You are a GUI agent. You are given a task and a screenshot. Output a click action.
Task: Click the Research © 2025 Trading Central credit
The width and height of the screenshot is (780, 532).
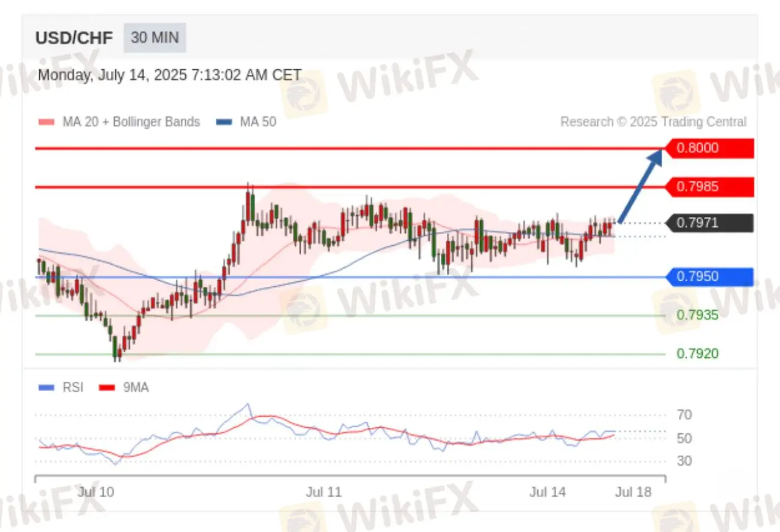pos(654,122)
